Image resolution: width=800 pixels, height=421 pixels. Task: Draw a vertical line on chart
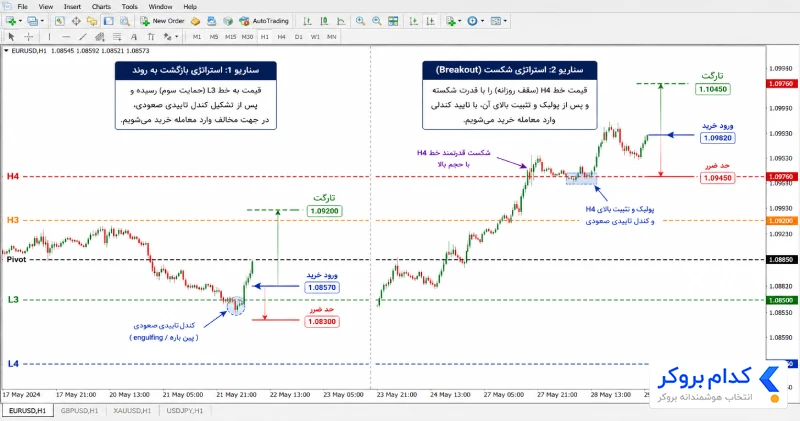coord(49,37)
